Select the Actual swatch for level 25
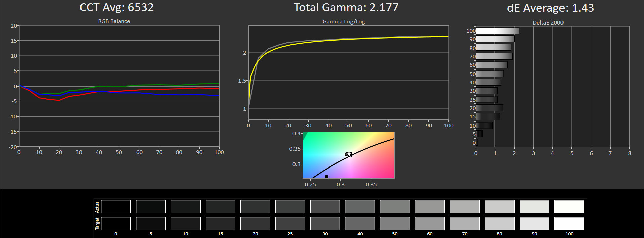Viewport: 644px width, 238px height. [290, 207]
